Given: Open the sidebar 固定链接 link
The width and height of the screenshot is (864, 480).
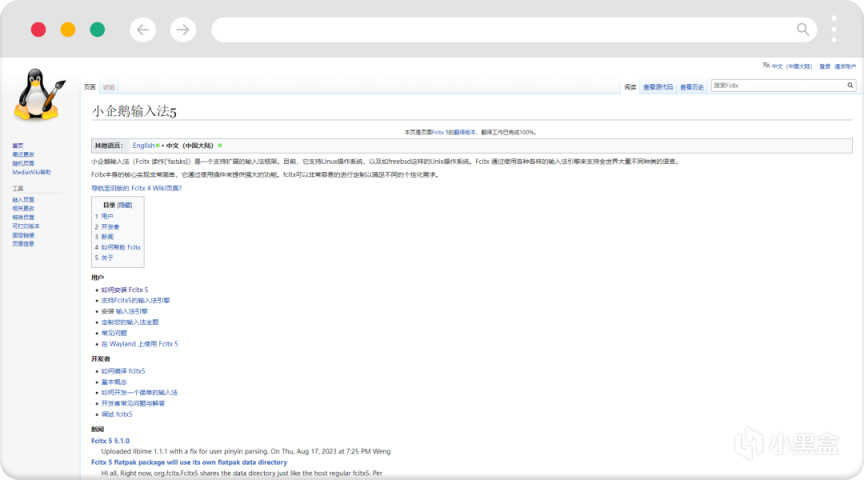Looking at the screenshot, I should tap(23, 235).
